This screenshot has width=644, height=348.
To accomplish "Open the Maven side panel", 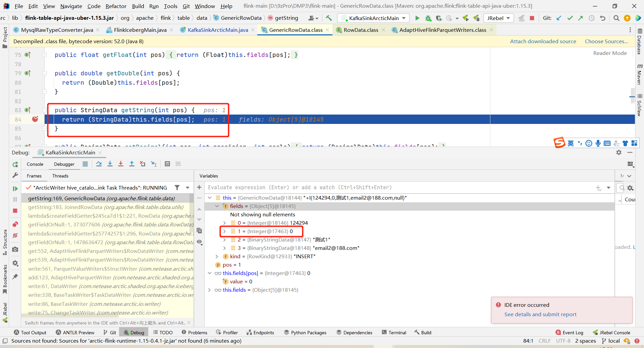I will coord(639,74).
